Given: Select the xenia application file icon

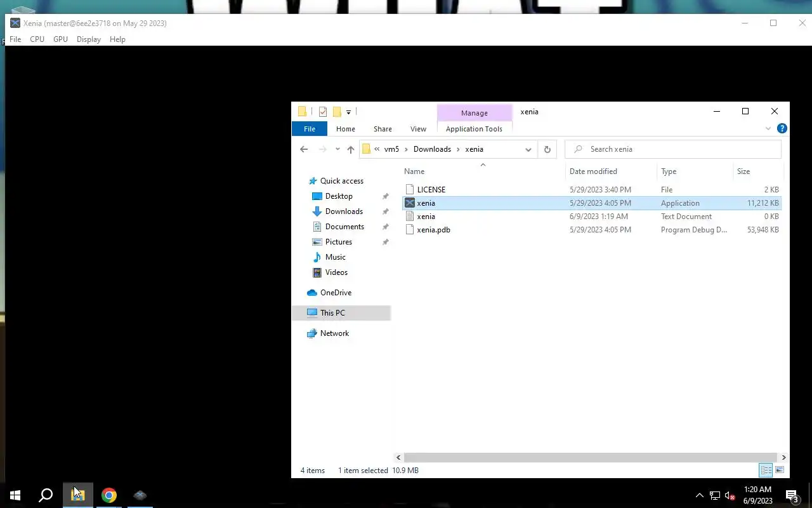Looking at the screenshot, I should [x=410, y=203].
